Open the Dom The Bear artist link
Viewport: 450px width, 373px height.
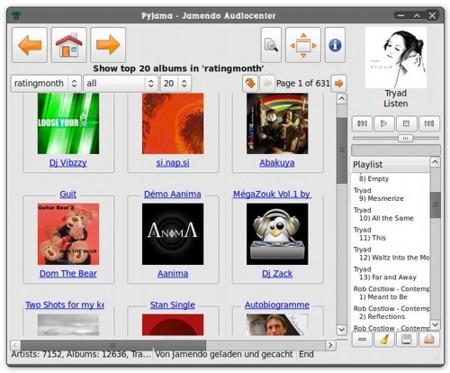[68, 273]
